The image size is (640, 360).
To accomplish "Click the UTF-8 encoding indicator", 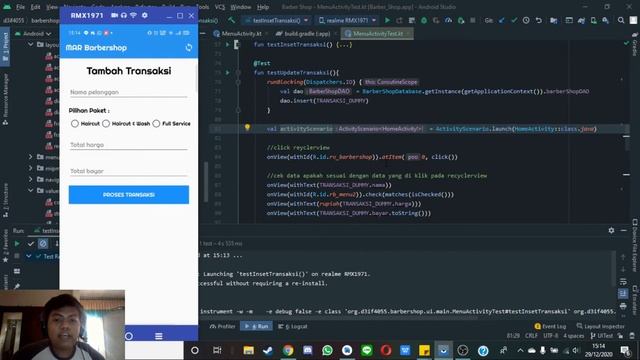I will (551, 336).
